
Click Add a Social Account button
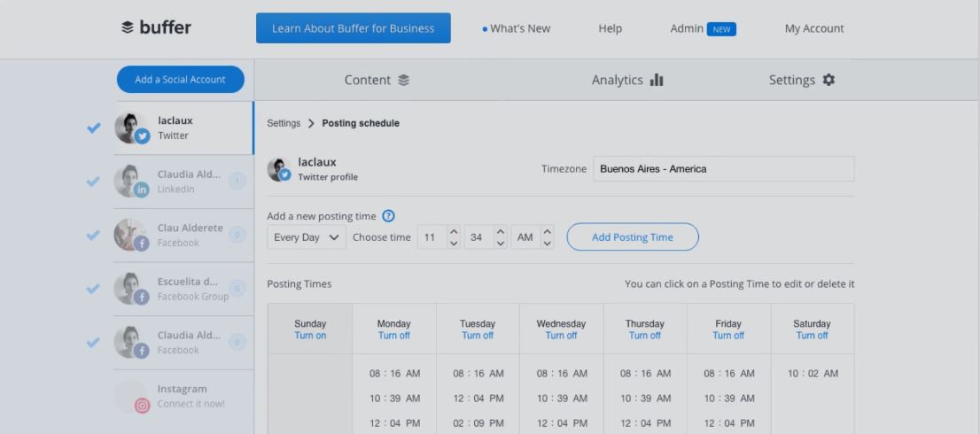pyautogui.click(x=180, y=80)
